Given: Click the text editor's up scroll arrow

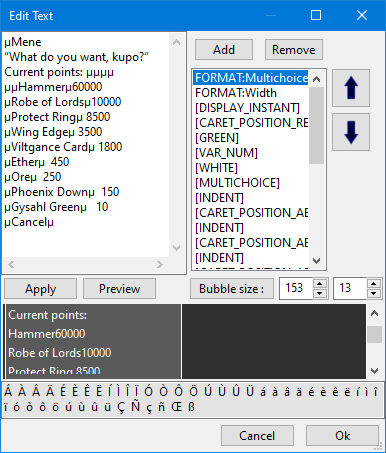Looking at the screenshot, I should pyautogui.click(x=176, y=42).
